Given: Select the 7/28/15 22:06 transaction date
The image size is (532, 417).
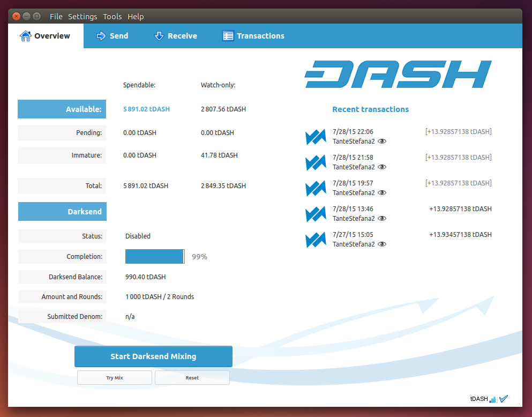Looking at the screenshot, I should [353, 132].
